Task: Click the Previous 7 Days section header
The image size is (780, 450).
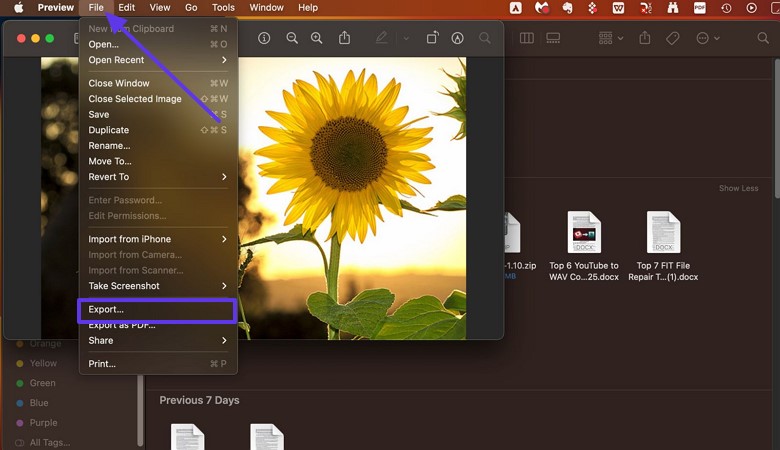Action: coord(199,400)
